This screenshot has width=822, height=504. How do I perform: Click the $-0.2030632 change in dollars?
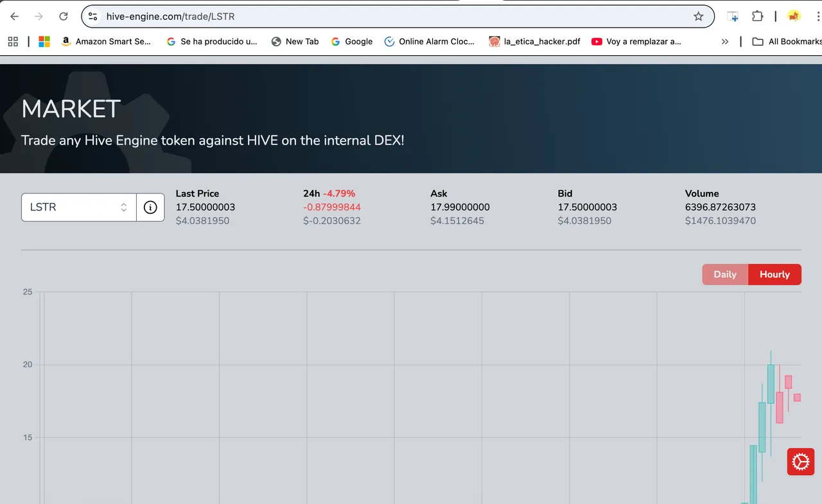coord(332,220)
